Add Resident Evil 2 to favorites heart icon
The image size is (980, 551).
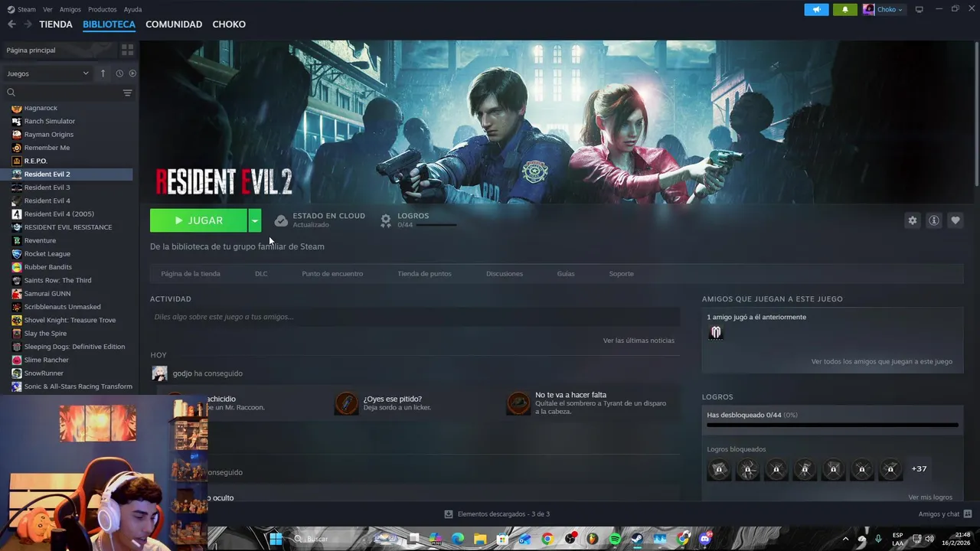[x=955, y=220]
